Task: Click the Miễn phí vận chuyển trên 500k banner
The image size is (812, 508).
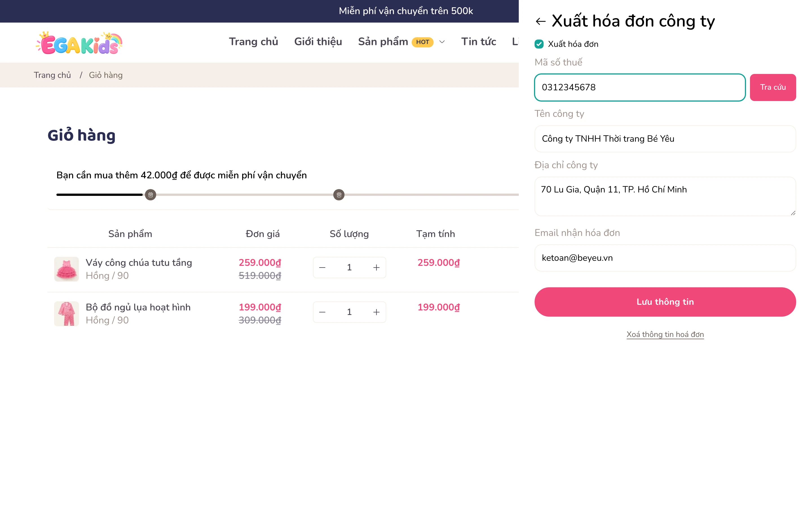Action: pyautogui.click(x=406, y=11)
